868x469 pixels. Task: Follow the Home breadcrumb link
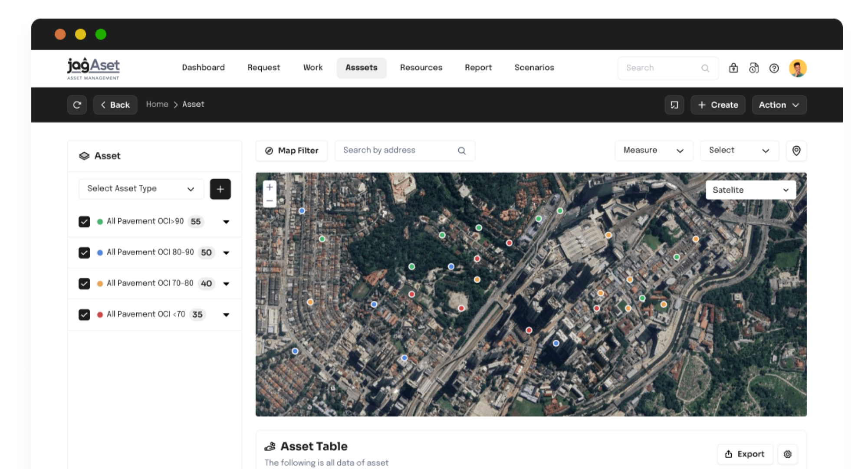[157, 105]
